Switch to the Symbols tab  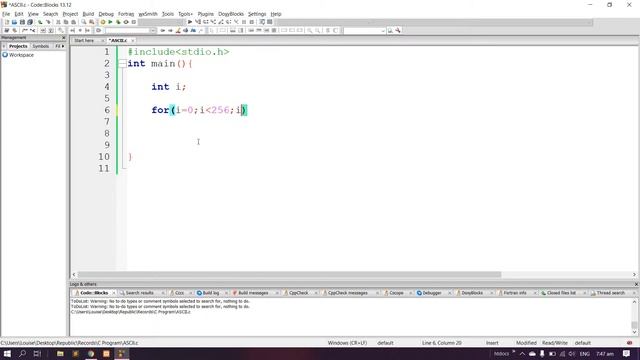41,46
